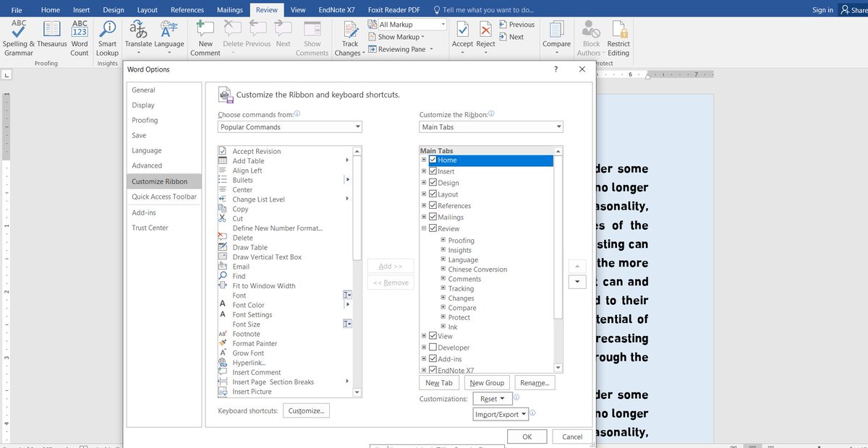The width and height of the screenshot is (868, 448).
Task: Open Customize keyboard shortcuts button
Action: click(306, 411)
